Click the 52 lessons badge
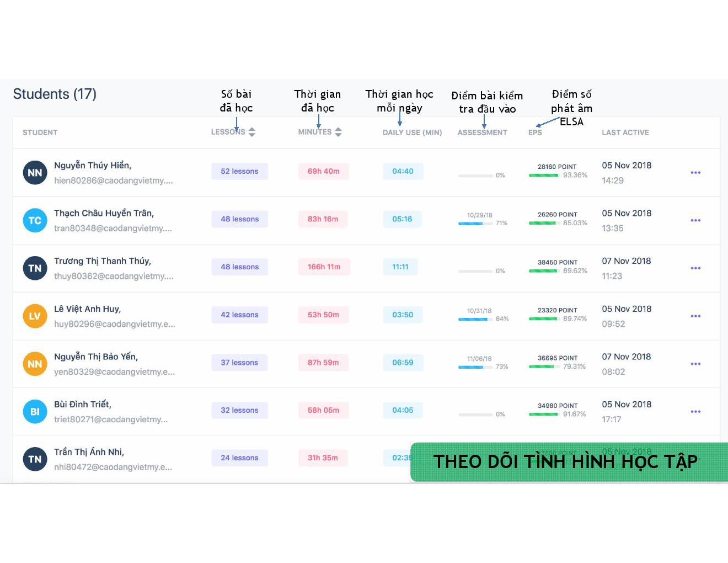 tap(239, 171)
